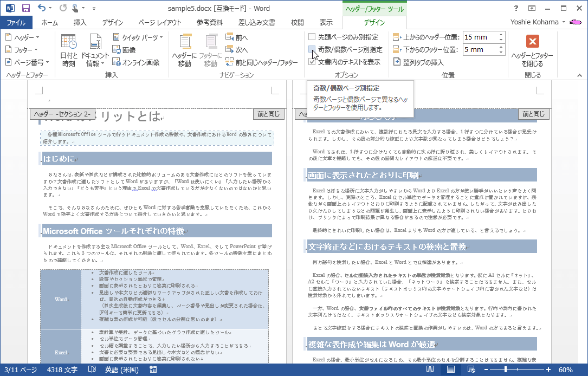Insert 日付と時刻 (Date and Time)

(69, 50)
